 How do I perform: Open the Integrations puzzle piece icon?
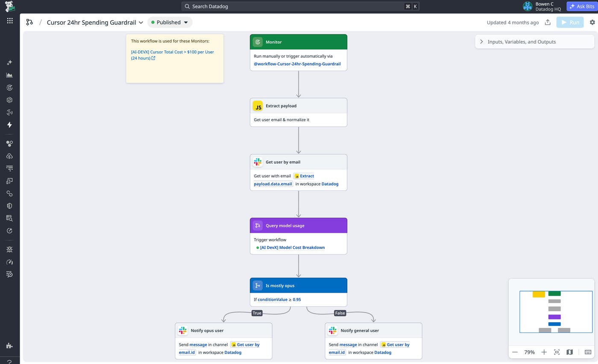(9, 346)
